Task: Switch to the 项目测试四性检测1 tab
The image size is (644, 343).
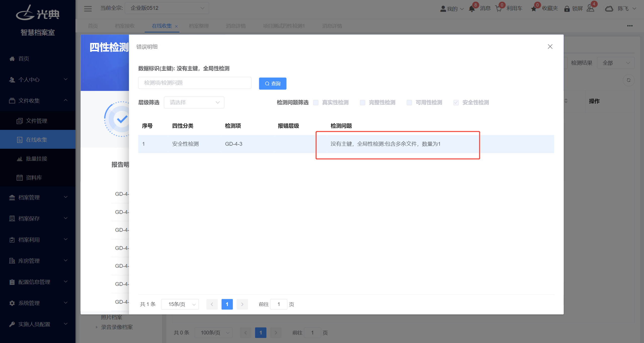Action: [284, 26]
